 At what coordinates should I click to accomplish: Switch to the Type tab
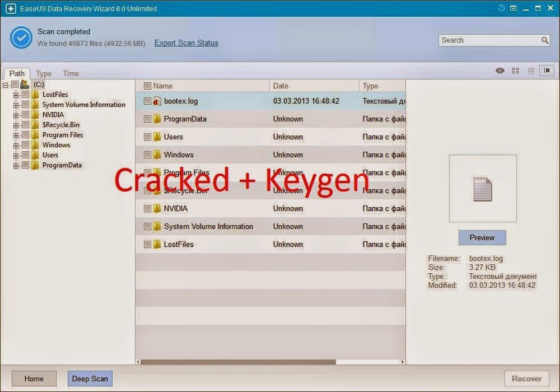click(44, 73)
